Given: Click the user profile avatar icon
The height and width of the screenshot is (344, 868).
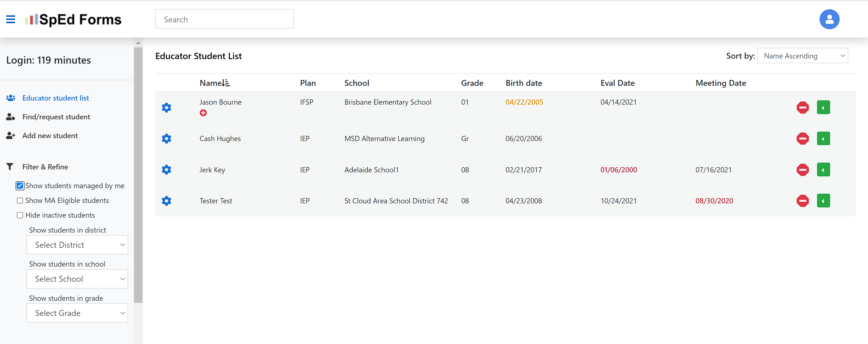Looking at the screenshot, I should pyautogui.click(x=829, y=19).
